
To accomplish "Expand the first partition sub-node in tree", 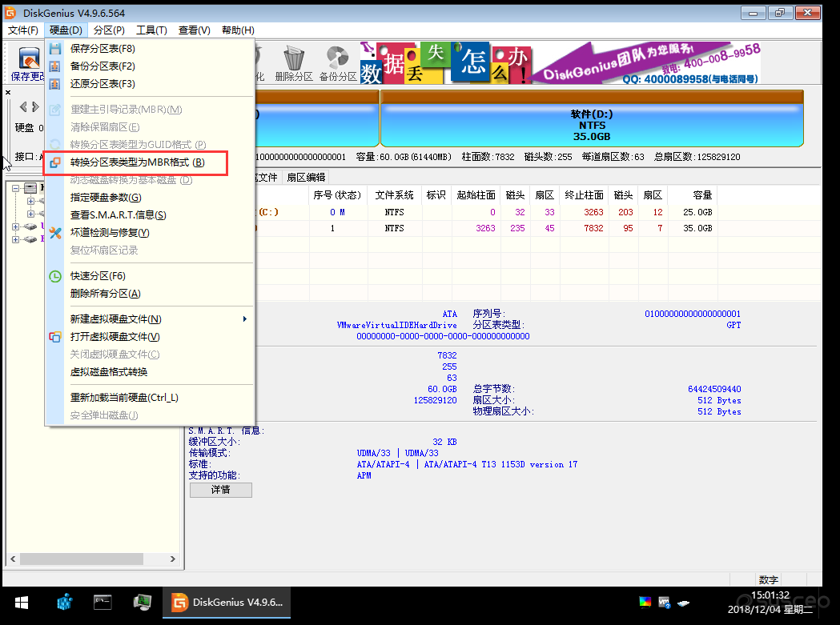I will click(30, 202).
